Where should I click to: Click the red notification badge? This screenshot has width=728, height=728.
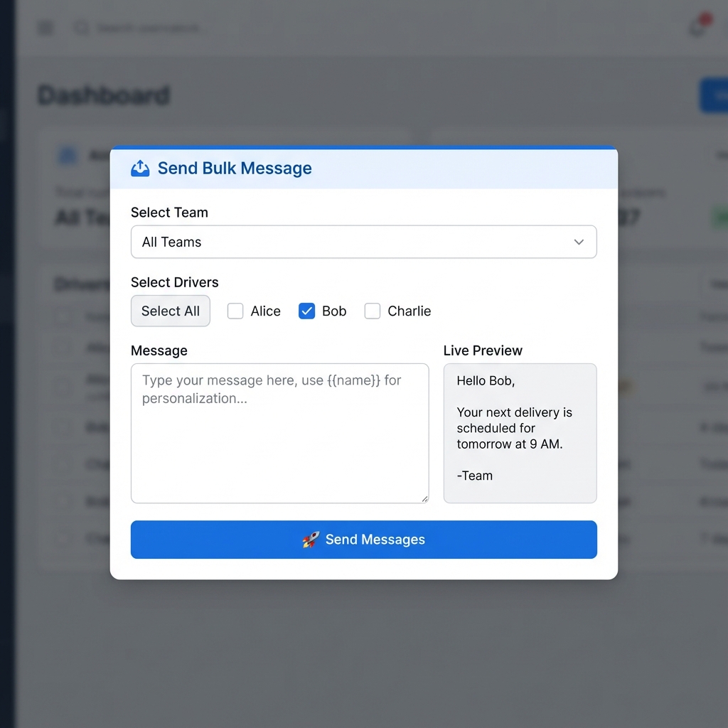tap(705, 18)
